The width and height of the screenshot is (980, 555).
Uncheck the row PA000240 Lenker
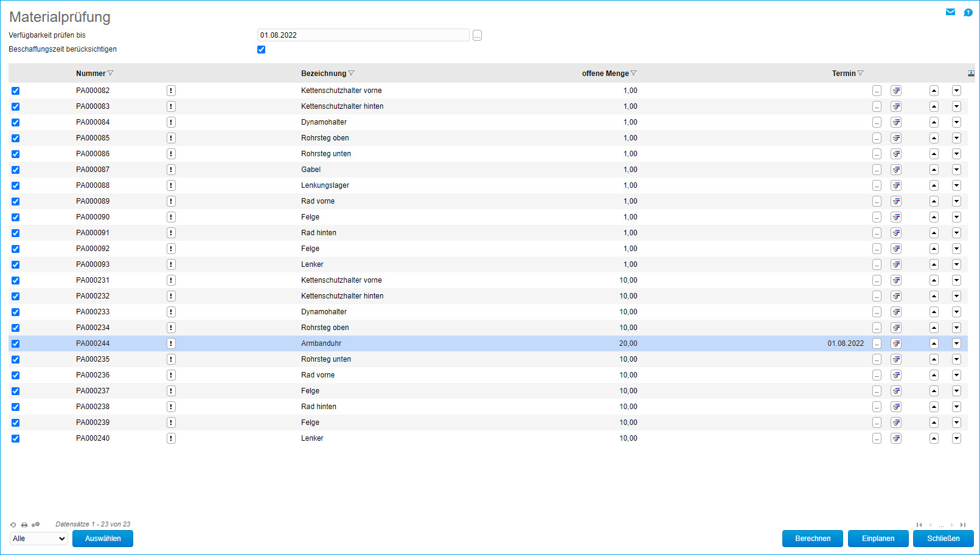[x=16, y=438]
